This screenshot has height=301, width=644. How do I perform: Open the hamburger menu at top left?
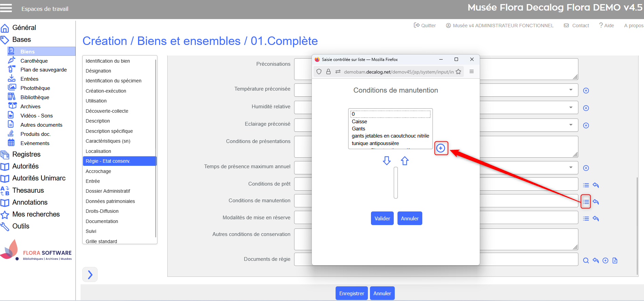click(6, 8)
